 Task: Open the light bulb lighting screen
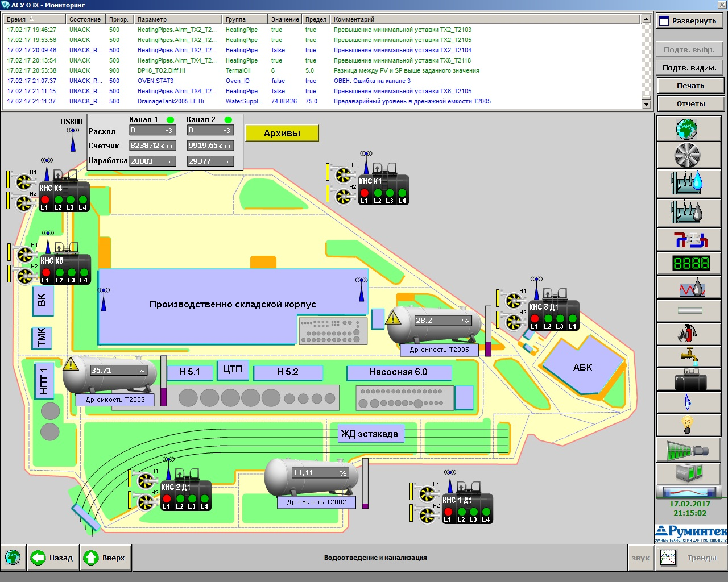[x=689, y=425]
